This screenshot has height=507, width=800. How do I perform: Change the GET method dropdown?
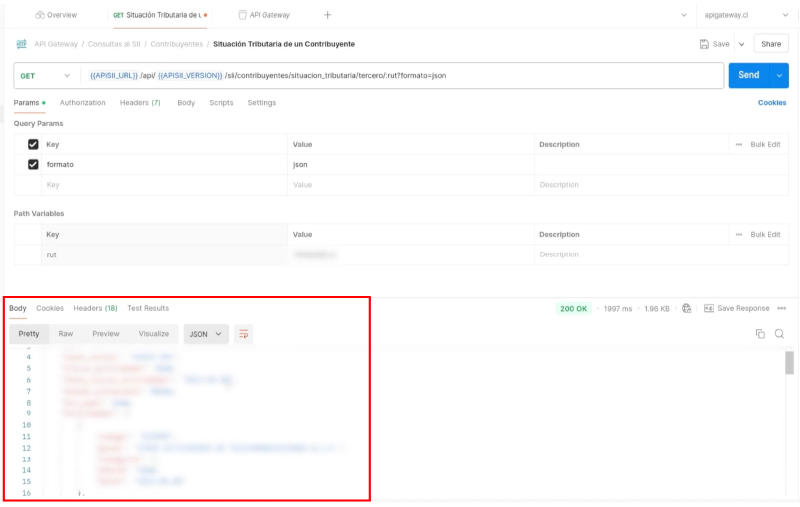pos(45,76)
